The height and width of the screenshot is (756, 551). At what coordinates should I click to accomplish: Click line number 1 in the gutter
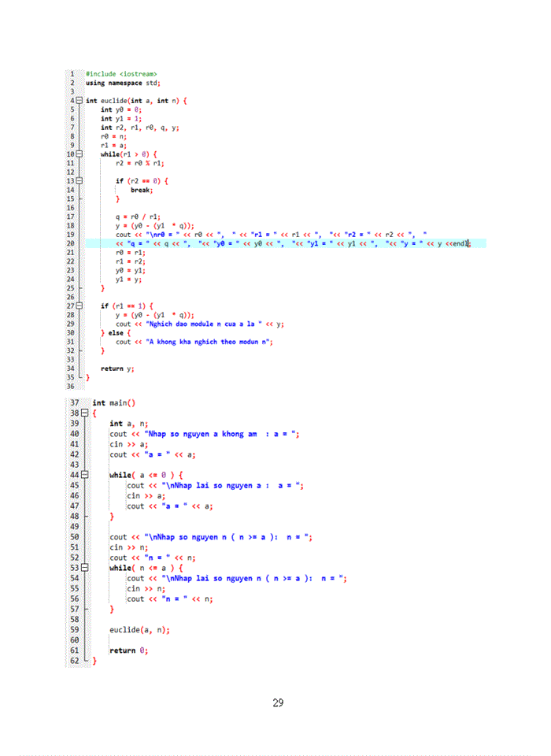72,74
